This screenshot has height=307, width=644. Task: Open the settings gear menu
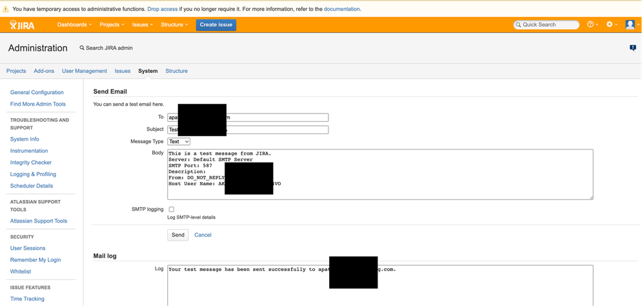[x=612, y=25]
